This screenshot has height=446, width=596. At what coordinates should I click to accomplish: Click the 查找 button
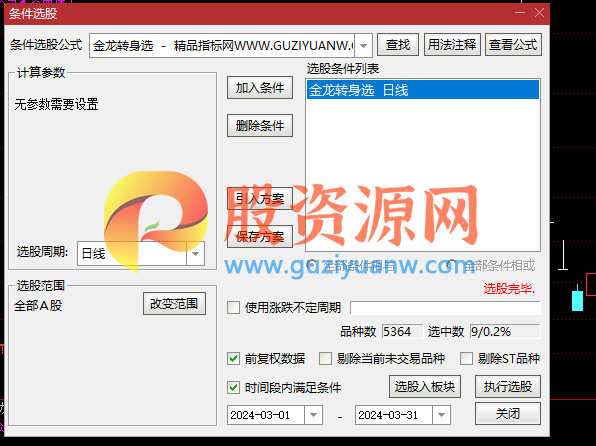point(398,45)
